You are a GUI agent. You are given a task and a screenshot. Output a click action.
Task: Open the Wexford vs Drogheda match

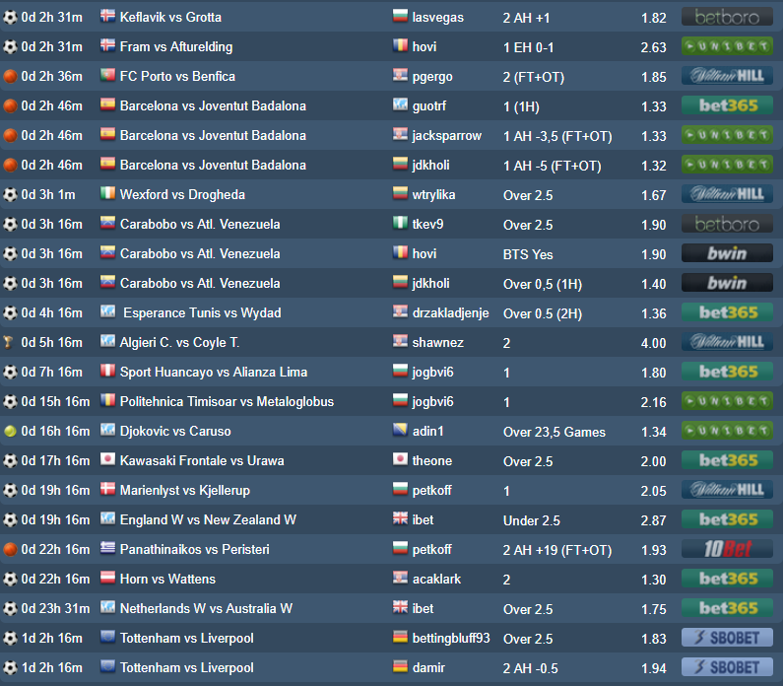click(x=182, y=194)
